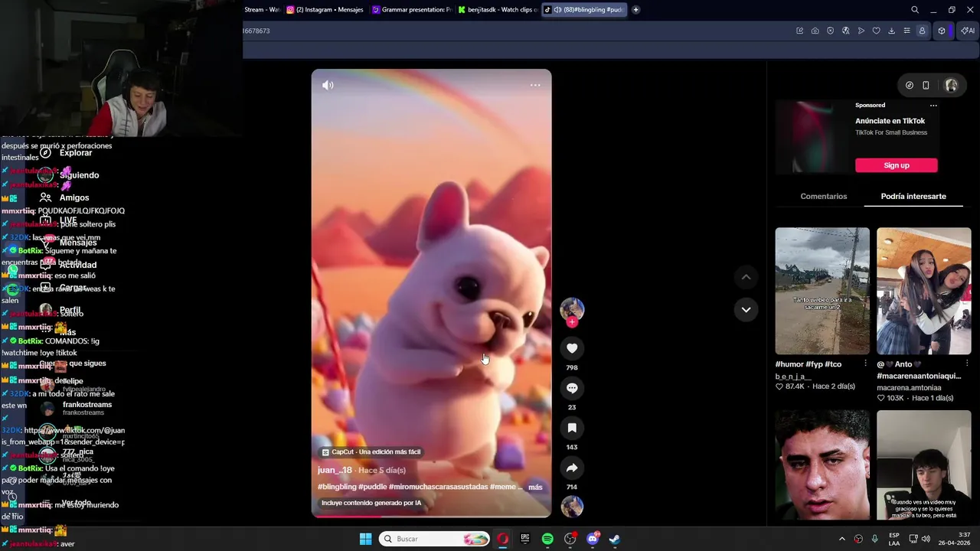Open the close-up face video thumbnail
980x551 pixels.
[822, 465]
